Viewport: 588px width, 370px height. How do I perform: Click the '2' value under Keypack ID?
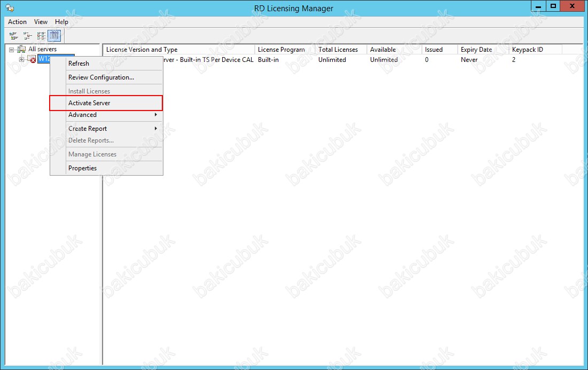point(514,60)
